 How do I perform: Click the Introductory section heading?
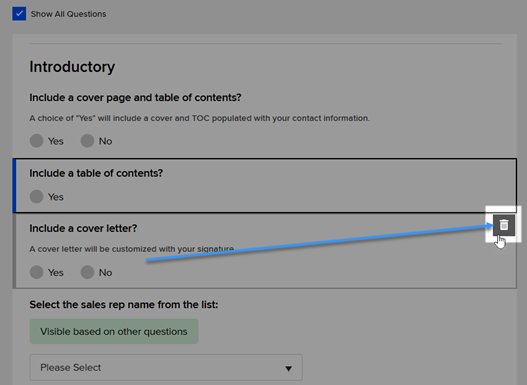[72, 67]
